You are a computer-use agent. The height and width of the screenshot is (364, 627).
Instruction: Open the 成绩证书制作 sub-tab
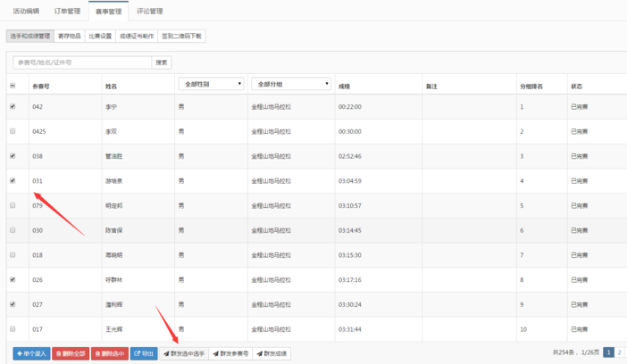coord(137,37)
